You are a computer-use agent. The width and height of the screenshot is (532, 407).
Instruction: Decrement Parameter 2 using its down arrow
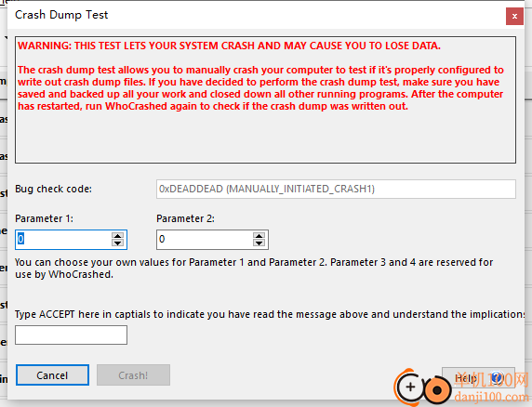click(259, 243)
